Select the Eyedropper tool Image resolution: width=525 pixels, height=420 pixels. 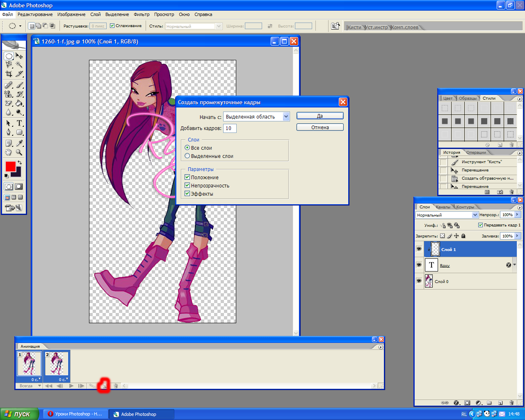(x=19, y=143)
